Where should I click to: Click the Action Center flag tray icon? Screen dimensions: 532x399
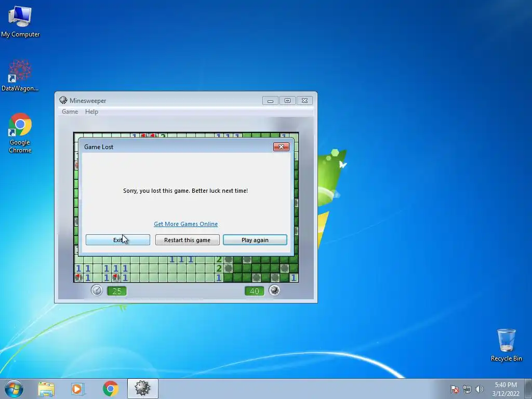click(x=454, y=389)
